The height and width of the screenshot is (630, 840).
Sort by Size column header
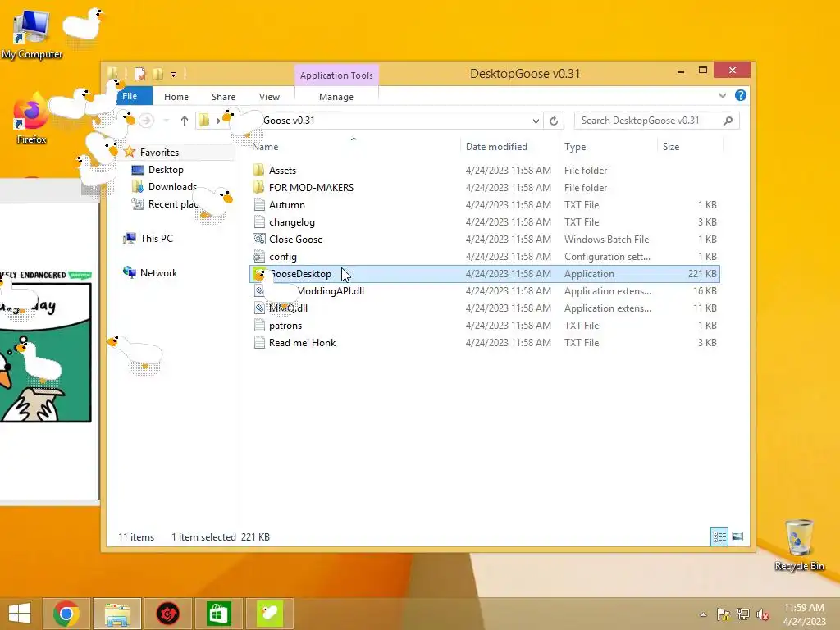tap(671, 146)
